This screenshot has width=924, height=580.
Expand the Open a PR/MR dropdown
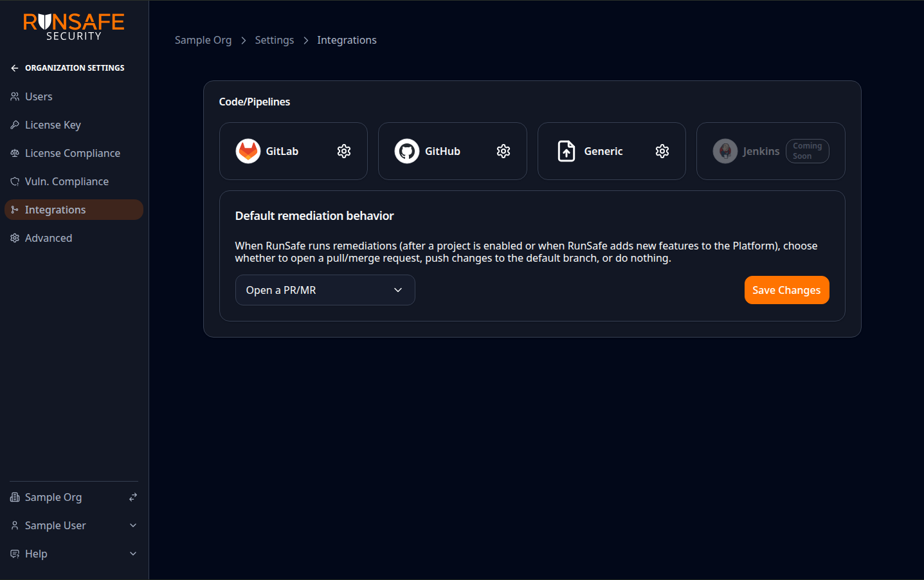pos(325,290)
